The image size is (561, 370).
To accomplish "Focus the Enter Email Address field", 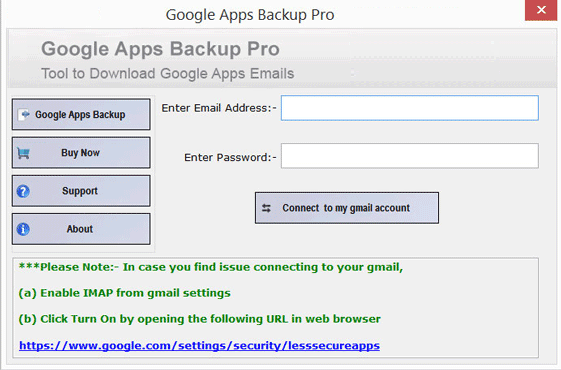I will 410,108.
